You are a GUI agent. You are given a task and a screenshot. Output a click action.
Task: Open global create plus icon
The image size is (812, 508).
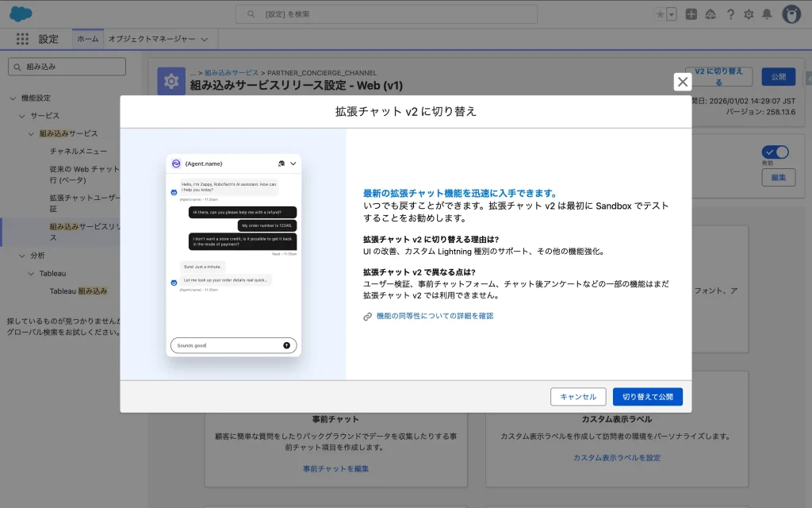tap(691, 14)
